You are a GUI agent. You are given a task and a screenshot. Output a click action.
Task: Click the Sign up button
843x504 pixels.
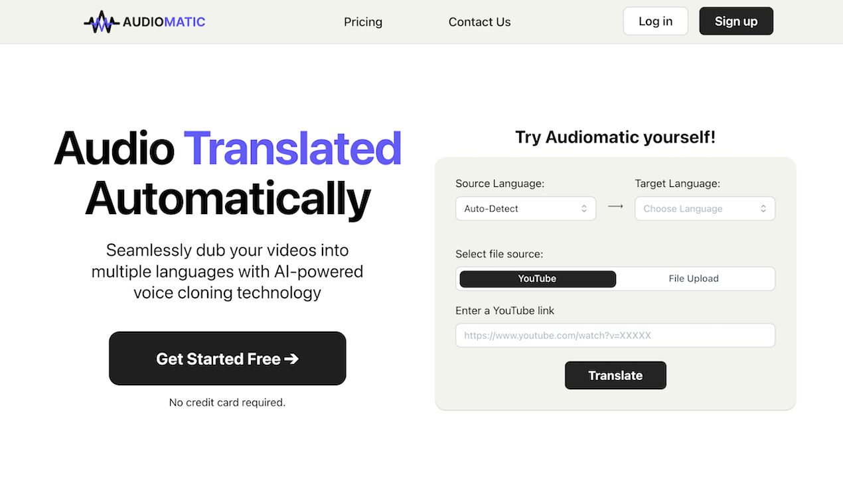(x=735, y=21)
